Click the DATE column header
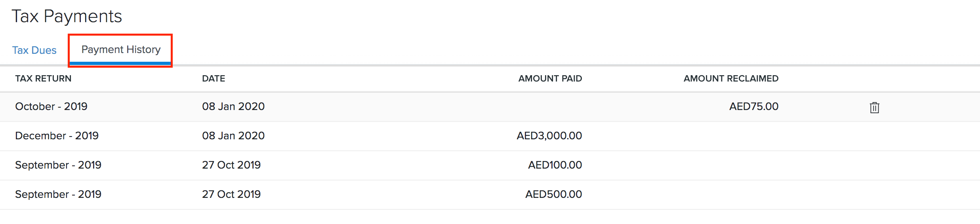Viewport: 980px width, 224px height. (x=214, y=78)
